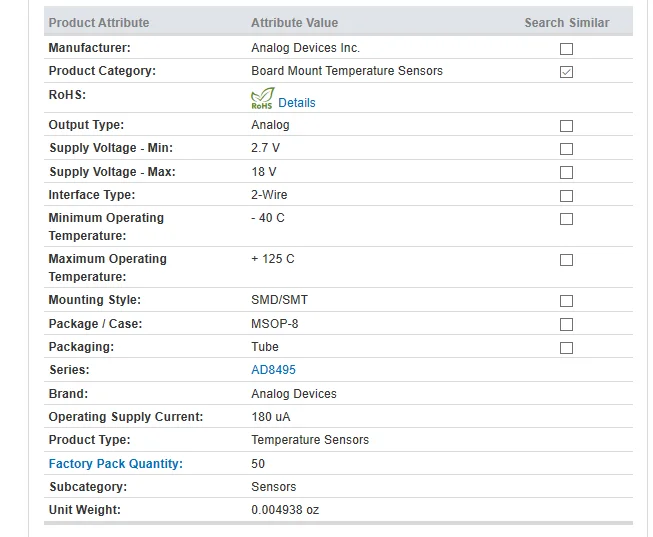Click the 0.004938 oz unit weight value
Image resolution: width=653 pixels, height=537 pixels.
pos(285,510)
